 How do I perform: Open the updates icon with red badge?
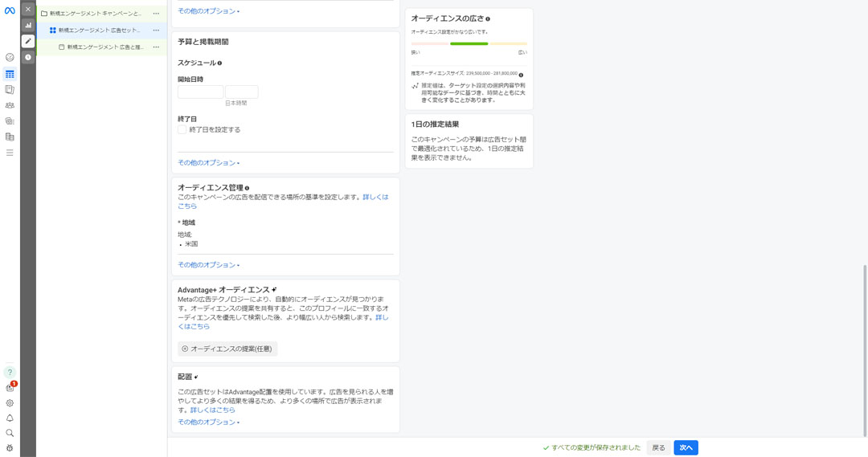click(10, 387)
